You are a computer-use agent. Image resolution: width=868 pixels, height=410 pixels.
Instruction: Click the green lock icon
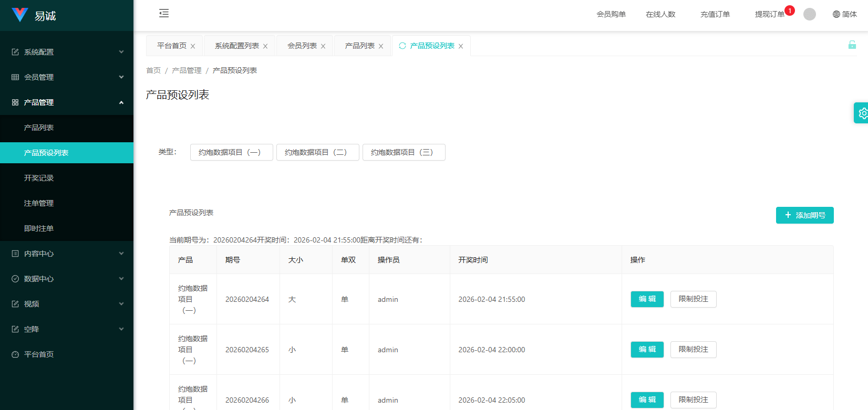point(852,45)
